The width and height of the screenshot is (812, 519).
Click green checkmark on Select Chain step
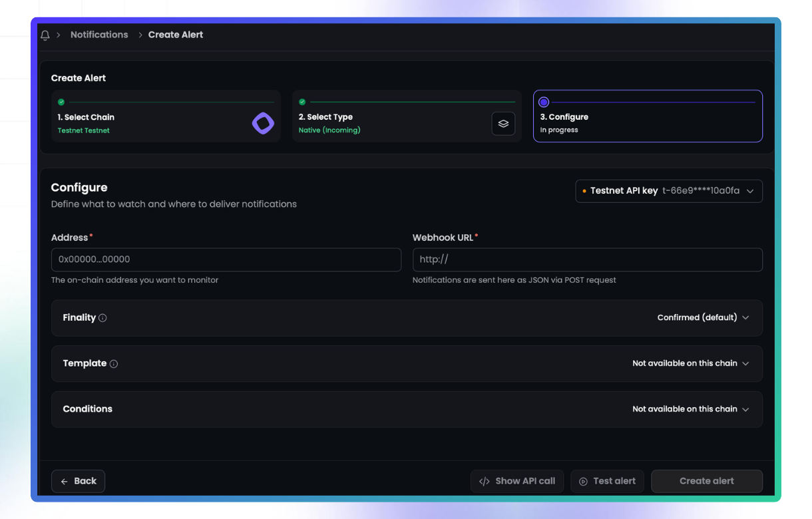[61, 102]
